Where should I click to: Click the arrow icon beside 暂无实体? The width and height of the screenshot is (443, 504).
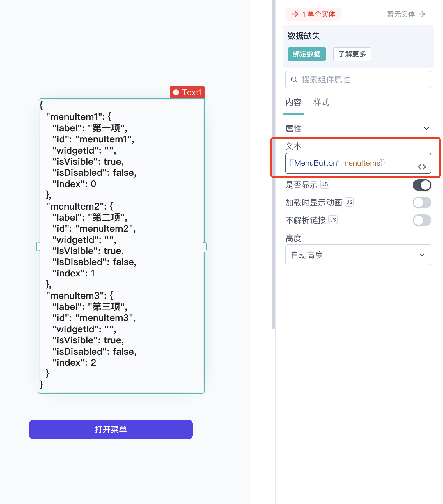[x=422, y=14]
